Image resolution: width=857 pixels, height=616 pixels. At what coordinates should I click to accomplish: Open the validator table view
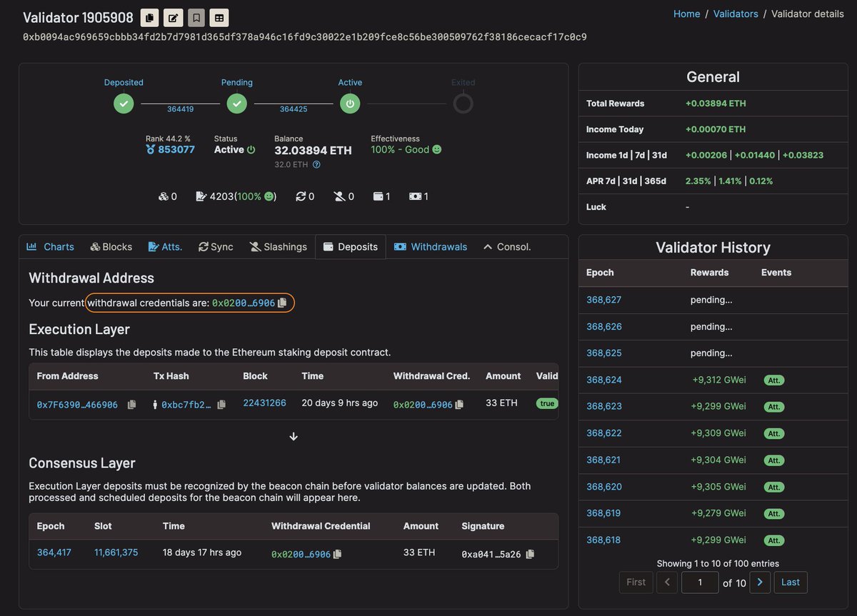pyautogui.click(x=219, y=17)
